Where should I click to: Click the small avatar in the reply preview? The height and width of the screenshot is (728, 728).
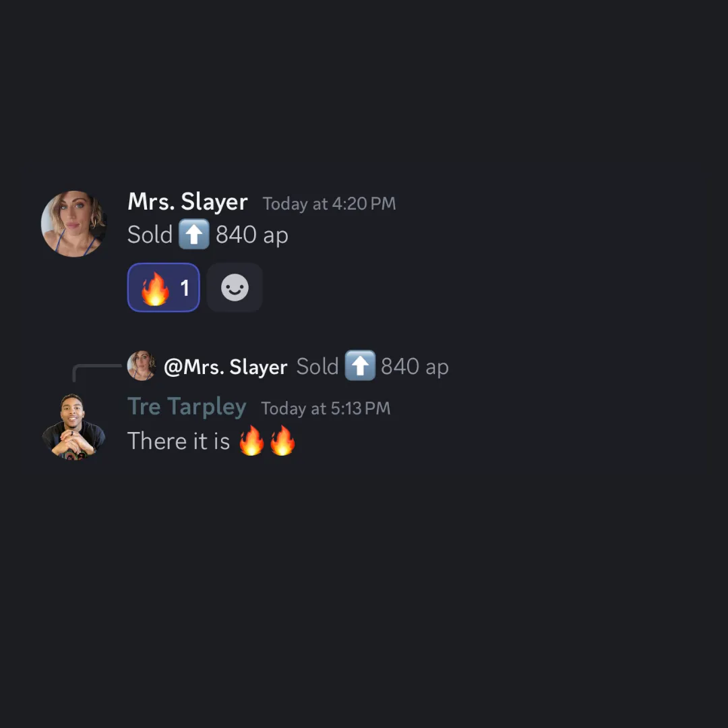[x=141, y=366]
